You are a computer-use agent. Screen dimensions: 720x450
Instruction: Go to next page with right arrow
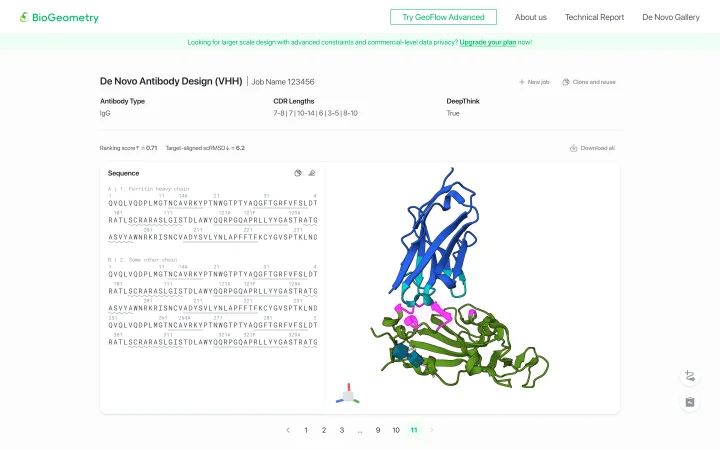point(432,430)
